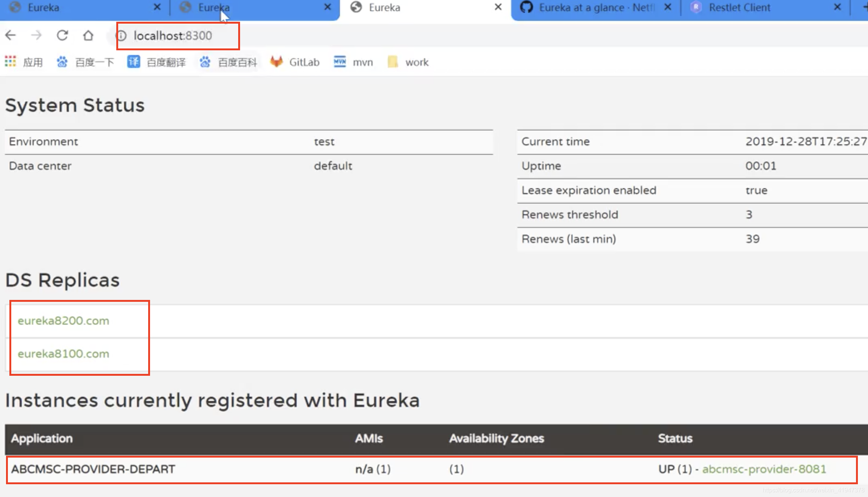Close the first Eureka tab
Image resolution: width=868 pixels, height=497 pixels.
click(157, 7)
